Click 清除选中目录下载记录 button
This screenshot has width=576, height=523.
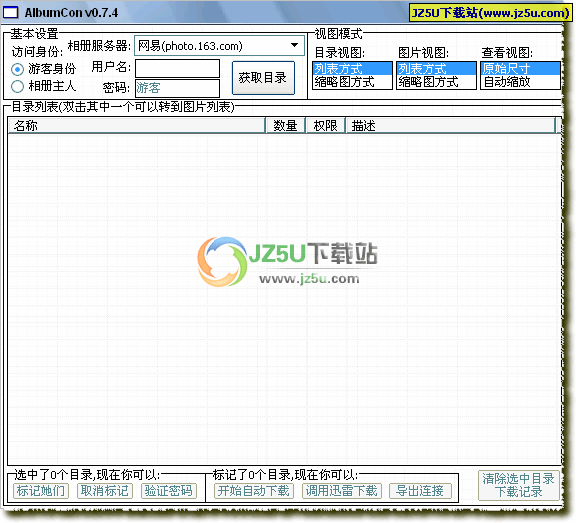click(518, 485)
